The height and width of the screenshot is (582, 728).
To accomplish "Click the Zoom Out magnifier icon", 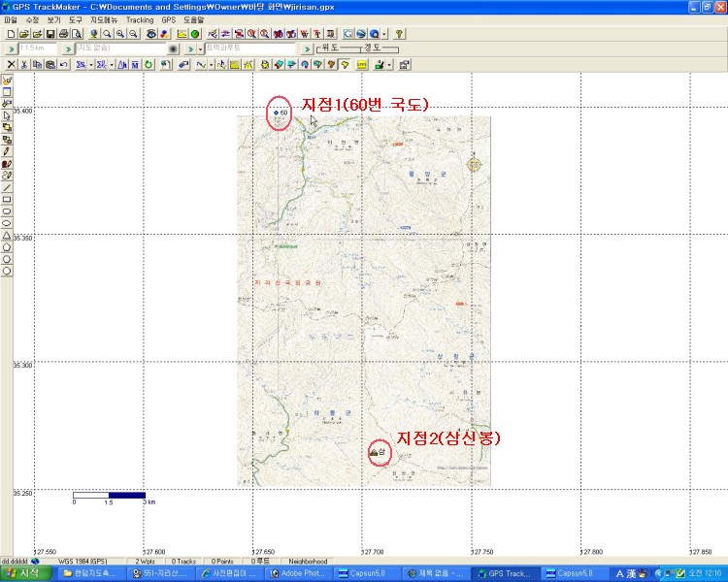I will 133,34.
